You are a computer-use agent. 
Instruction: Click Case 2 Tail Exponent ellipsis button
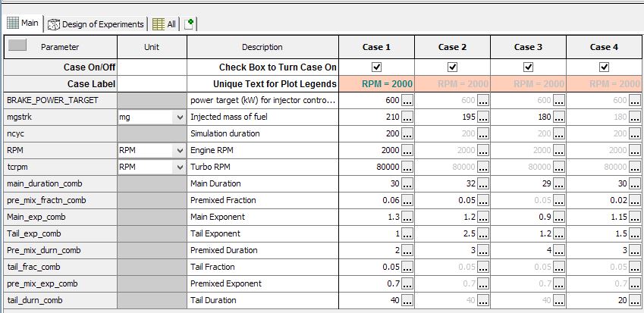[x=483, y=234]
